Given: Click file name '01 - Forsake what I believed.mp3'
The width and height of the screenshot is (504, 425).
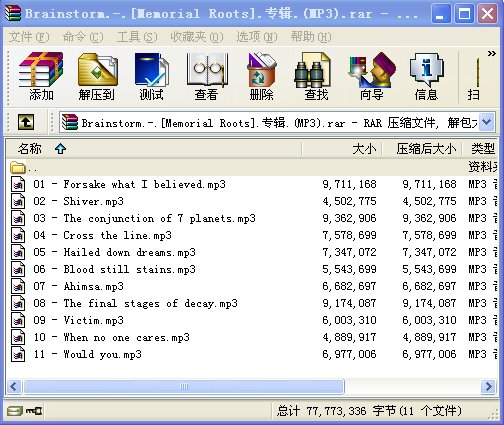Looking at the screenshot, I should 129,184.
